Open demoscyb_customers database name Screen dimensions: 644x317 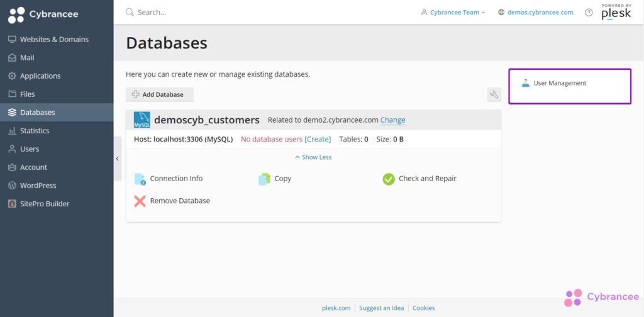[x=206, y=120]
